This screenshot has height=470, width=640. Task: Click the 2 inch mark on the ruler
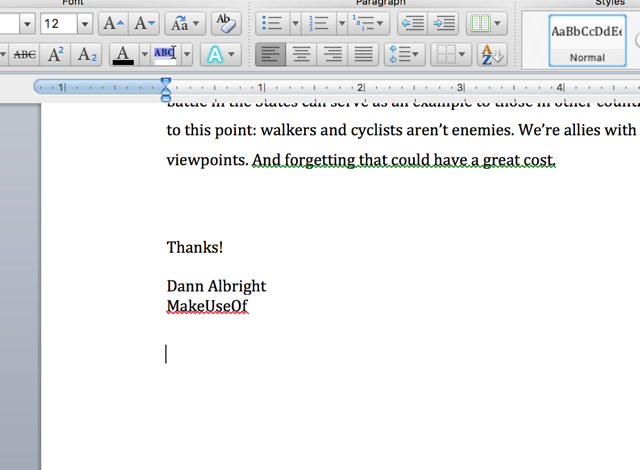point(360,87)
